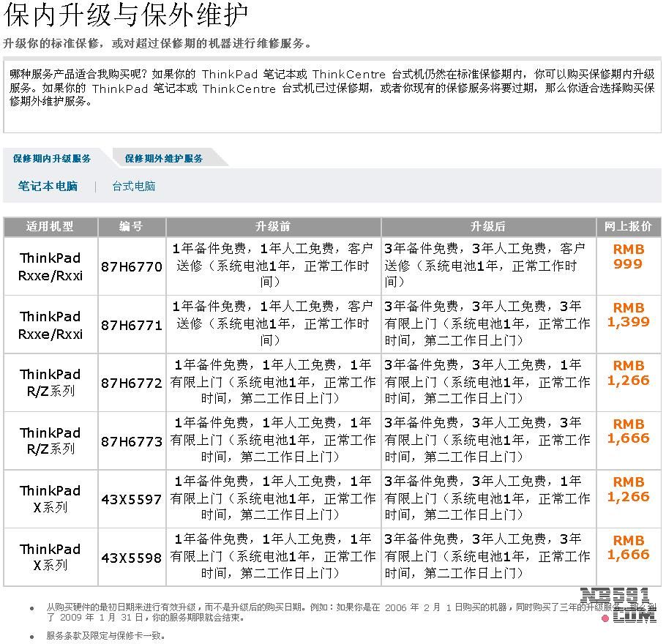
Task: Click the footnote about 从购买硬件的最初日期
Action: pos(351,612)
